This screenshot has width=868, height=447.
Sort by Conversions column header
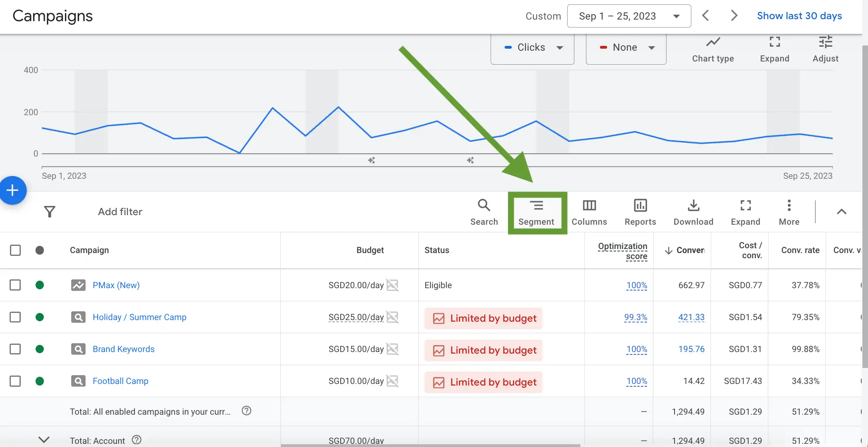click(685, 250)
